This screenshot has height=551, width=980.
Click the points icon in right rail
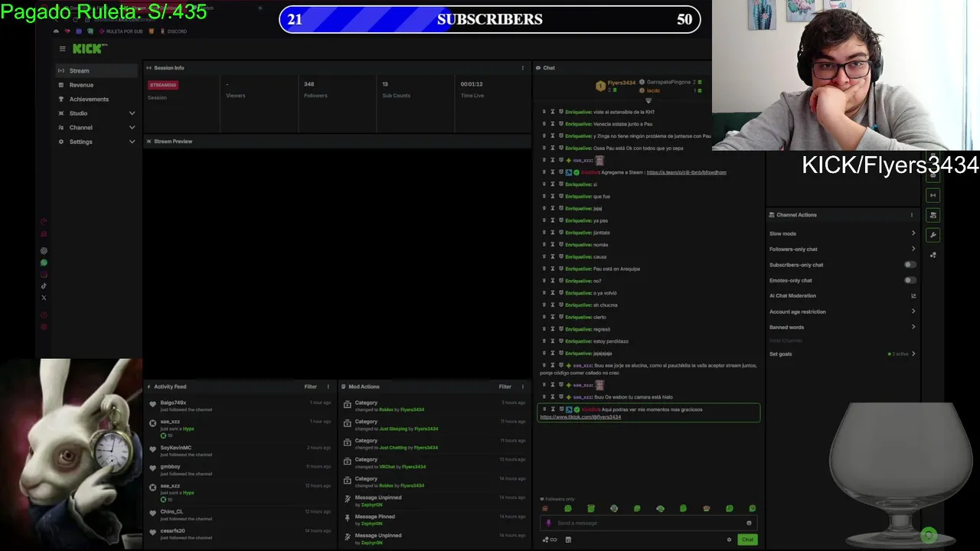tap(933, 255)
